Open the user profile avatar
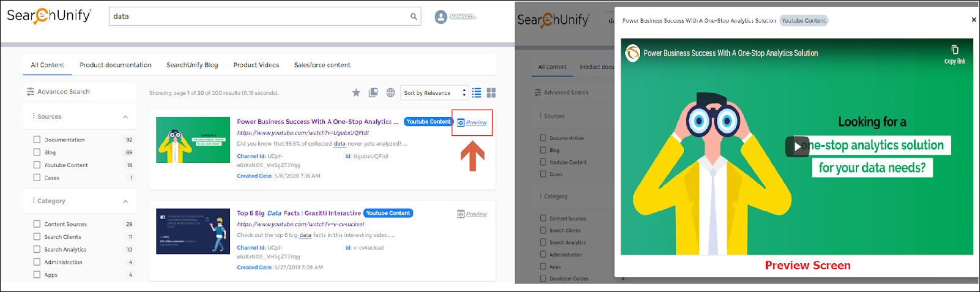 pos(440,17)
